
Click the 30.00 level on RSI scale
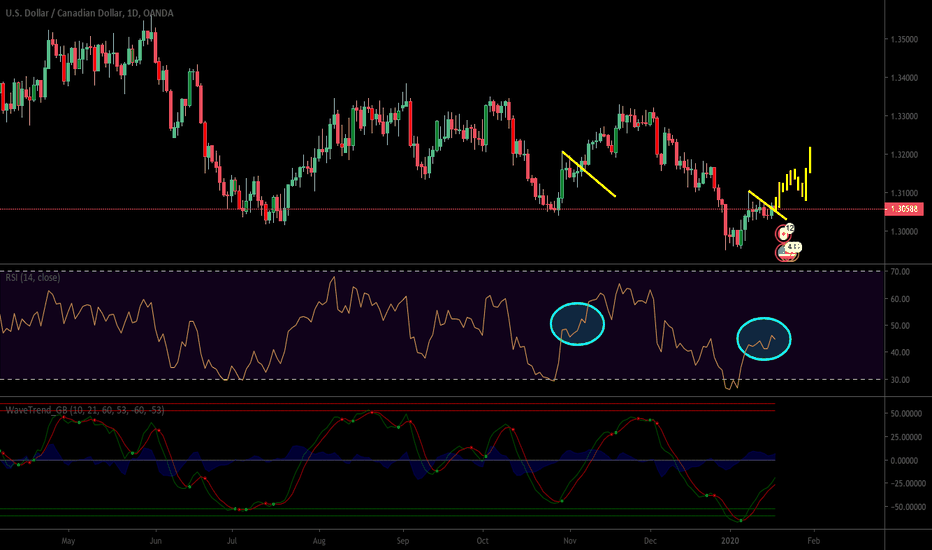[900, 379]
